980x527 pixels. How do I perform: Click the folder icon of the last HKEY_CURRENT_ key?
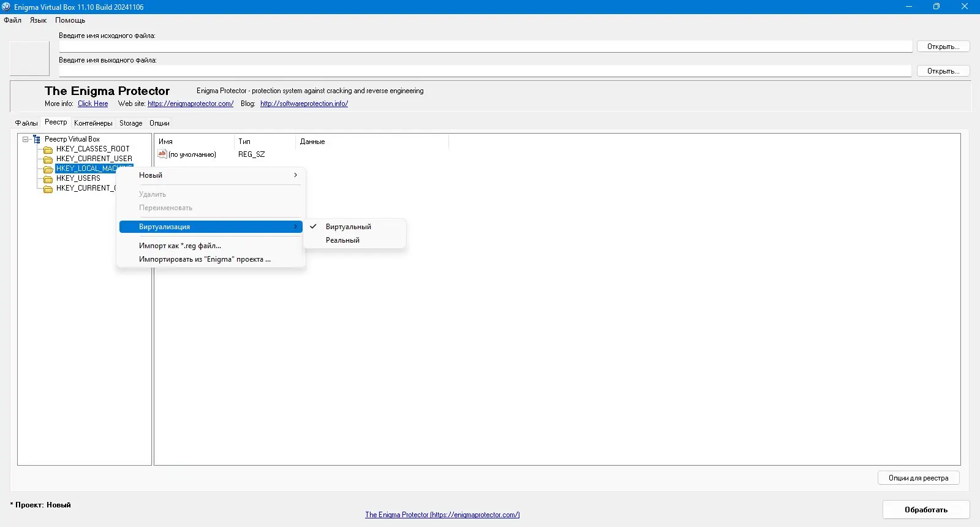[48, 189]
